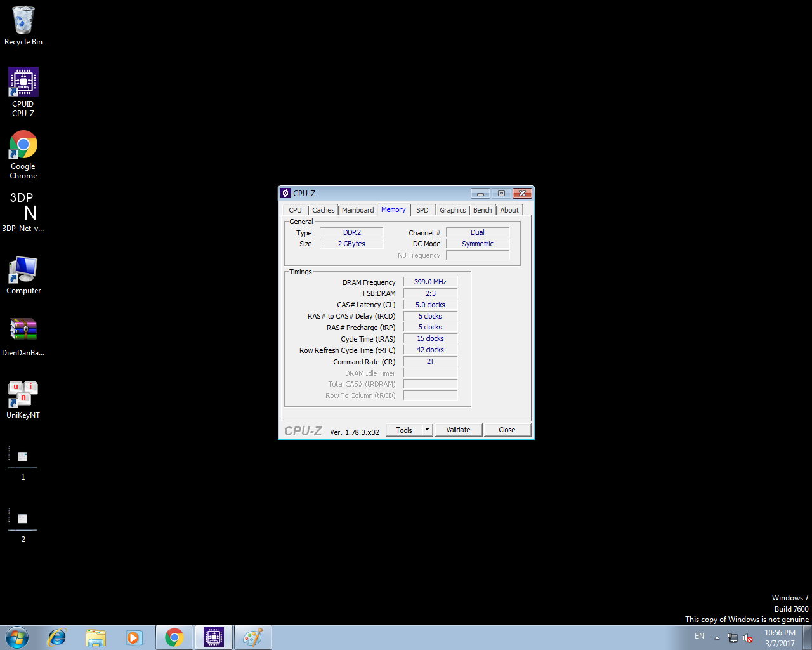
Task: Click the 2T Command Rate value
Action: pos(430,361)
